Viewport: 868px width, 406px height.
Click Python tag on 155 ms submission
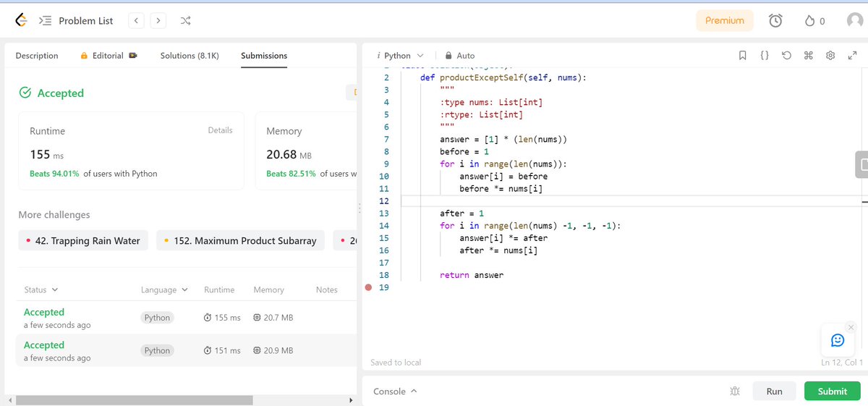(157, 318)
